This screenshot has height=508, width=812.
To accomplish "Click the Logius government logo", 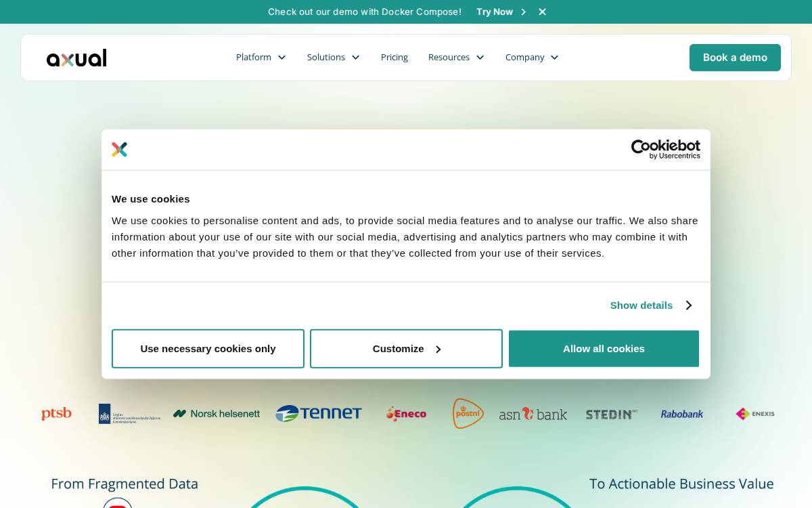I will 129,414.
